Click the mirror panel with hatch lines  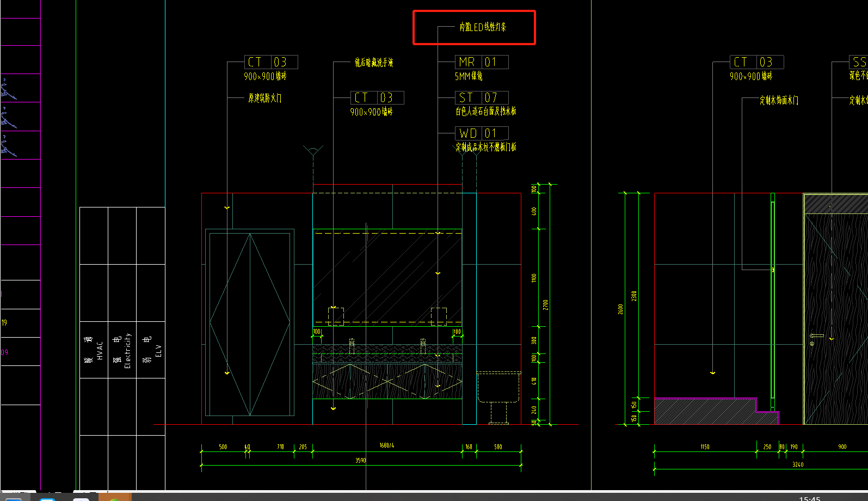tap(387, 278)
